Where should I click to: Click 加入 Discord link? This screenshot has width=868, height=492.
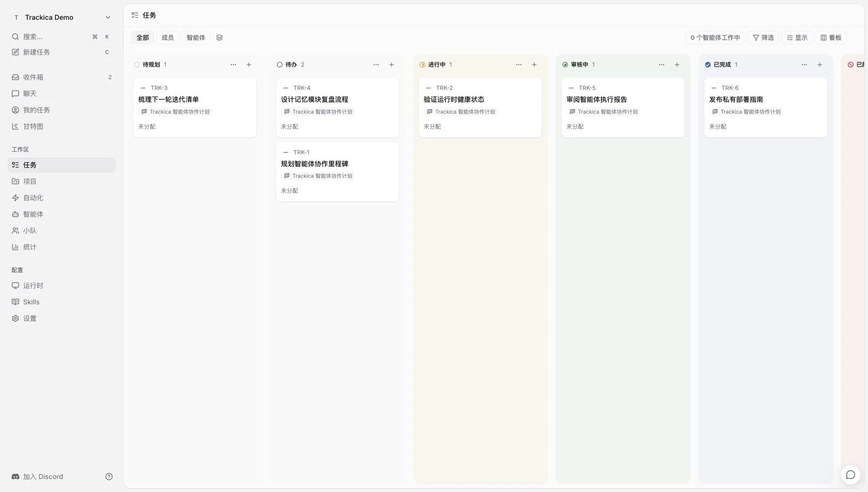point(38,477)
